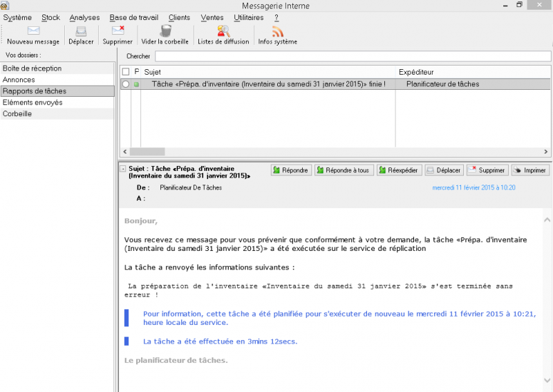Click down arrow of message body scrollbar

pos(547,380)
